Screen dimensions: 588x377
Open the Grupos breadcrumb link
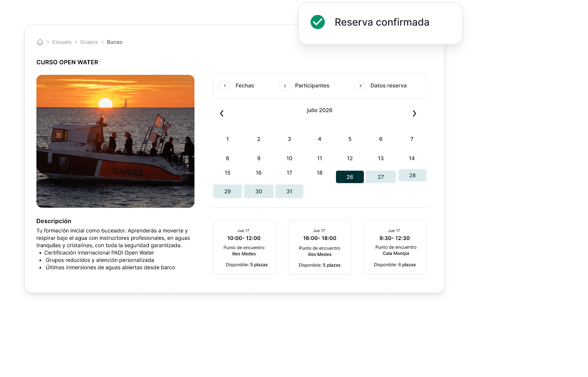click(89, 42)
